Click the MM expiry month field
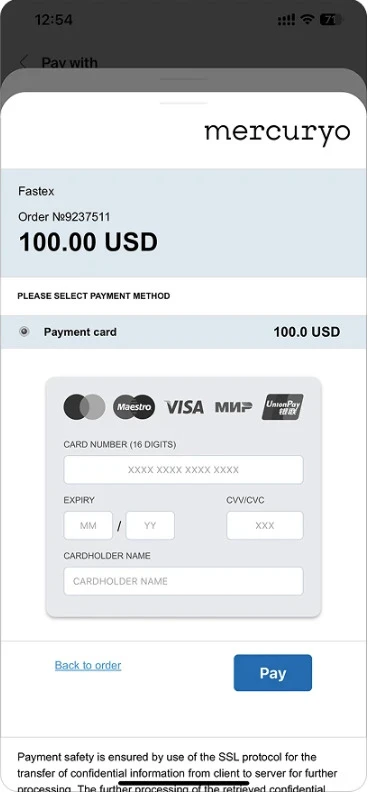Screen dimensions: 368x792 pyautogui.click(x=88, y=525)
